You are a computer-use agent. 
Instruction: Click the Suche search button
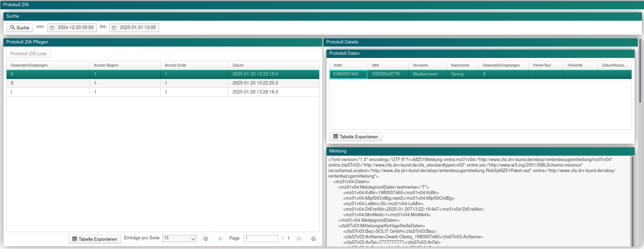(20, 28)
